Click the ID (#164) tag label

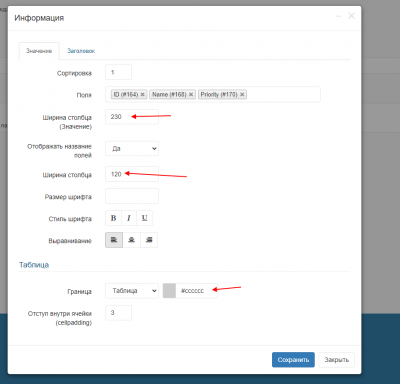(126, 95)
